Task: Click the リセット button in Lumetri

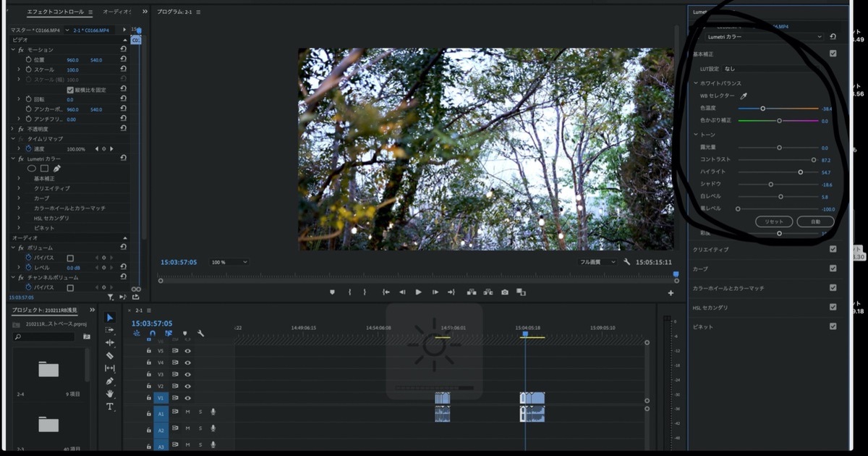Action: pyautogui.click(x=775, y=221)
